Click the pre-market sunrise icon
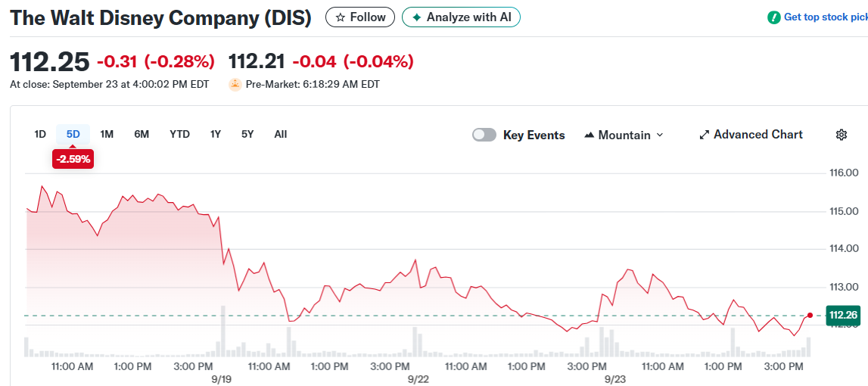Screen dimensions: 868x386 pos(235,85)
